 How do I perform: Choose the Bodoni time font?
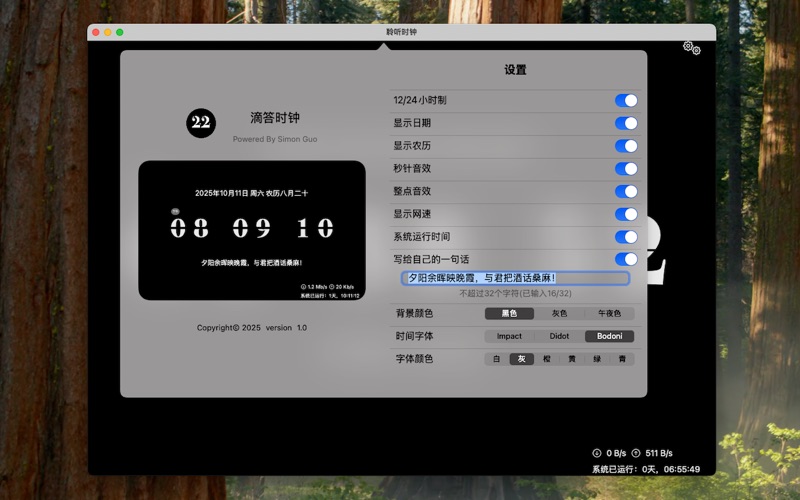click(609, 336)
